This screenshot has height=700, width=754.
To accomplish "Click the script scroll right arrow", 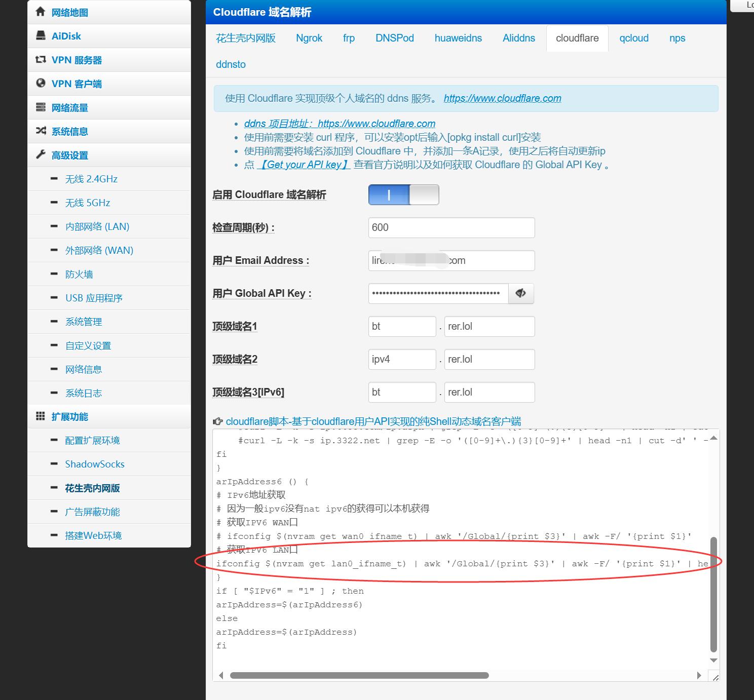I will click(699, 675).
